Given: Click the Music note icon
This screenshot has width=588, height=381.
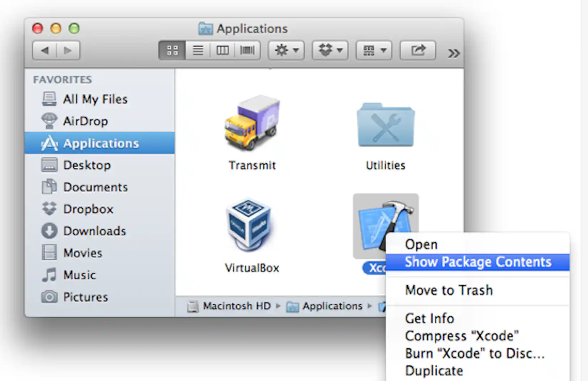Looking at the screenshot, I should pos(49,275).
